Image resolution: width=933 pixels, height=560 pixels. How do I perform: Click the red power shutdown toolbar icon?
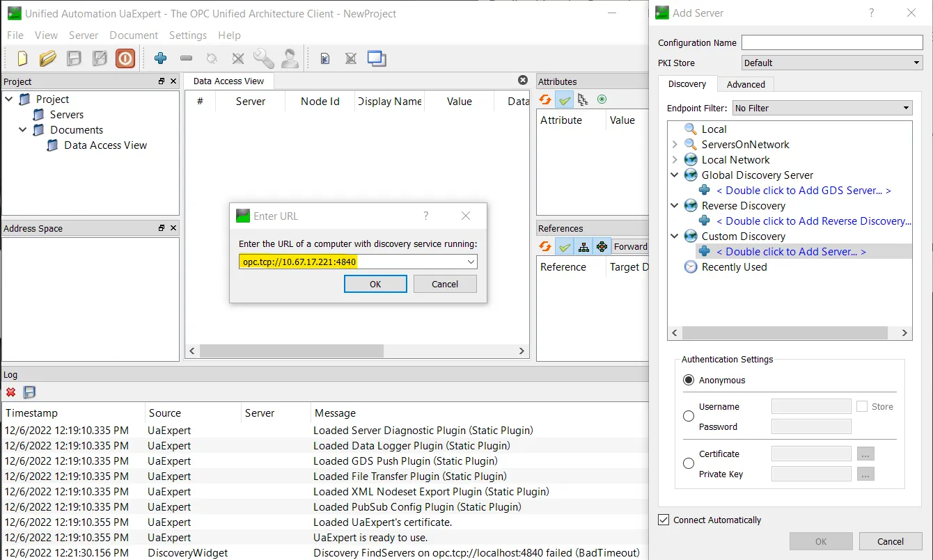[x=125, y=58]
